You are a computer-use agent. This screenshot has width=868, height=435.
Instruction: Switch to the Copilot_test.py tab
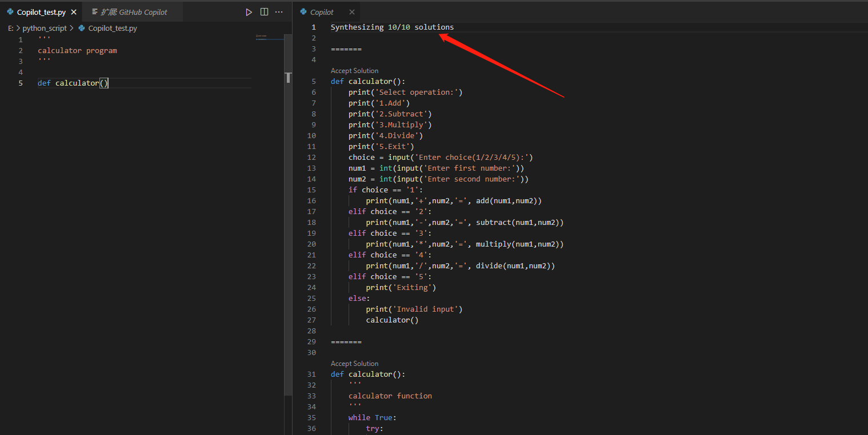click(41, 12)
